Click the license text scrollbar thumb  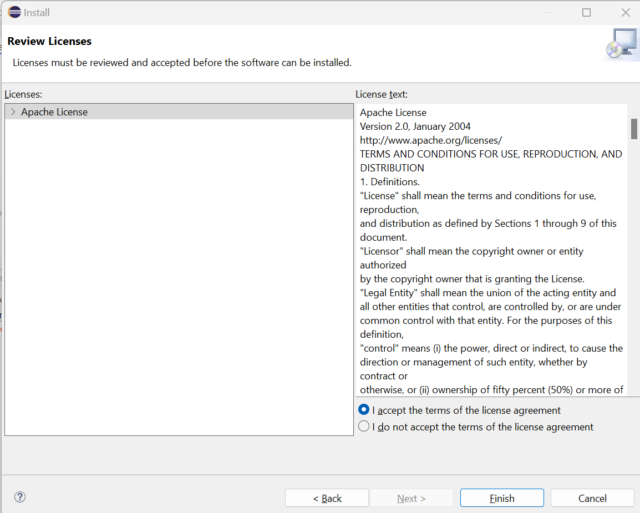(633, 129)
